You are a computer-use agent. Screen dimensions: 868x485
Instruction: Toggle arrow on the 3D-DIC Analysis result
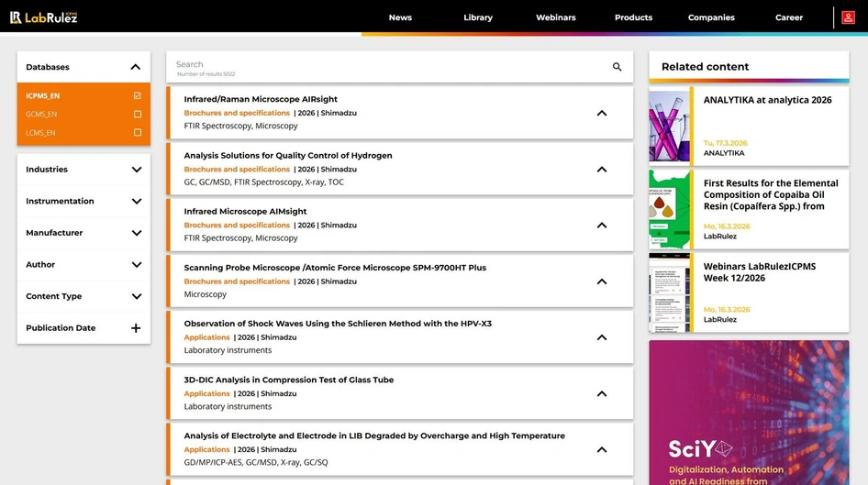tap(602, 394)
